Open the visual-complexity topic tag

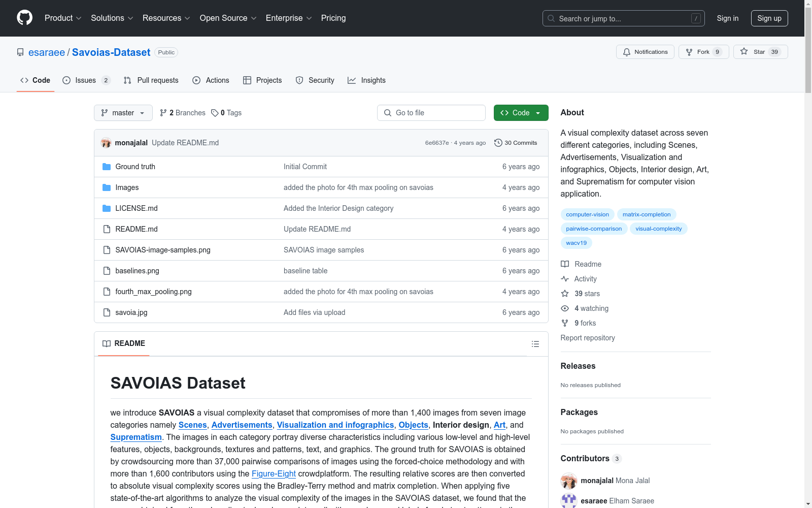click(659, 229)
